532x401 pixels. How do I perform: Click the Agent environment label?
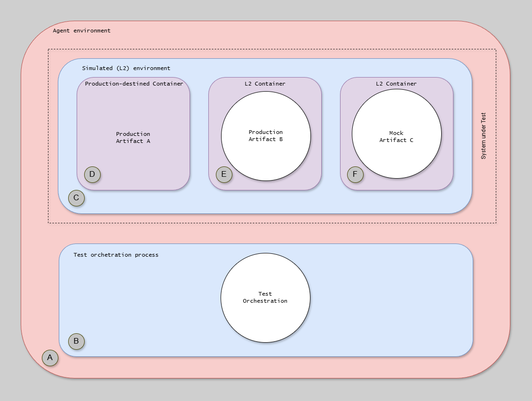point(81,31)
